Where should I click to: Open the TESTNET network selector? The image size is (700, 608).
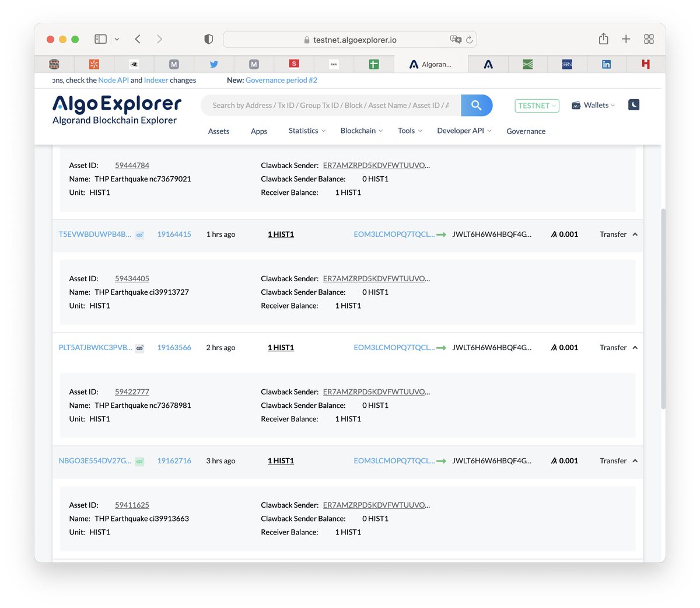(537, 106)
